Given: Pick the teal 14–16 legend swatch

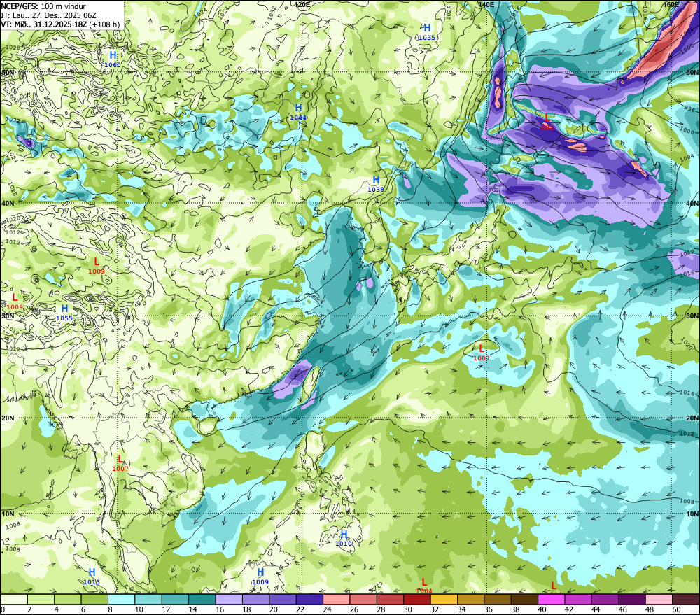Looking at the screenshot, I should (x=202, y=599).
